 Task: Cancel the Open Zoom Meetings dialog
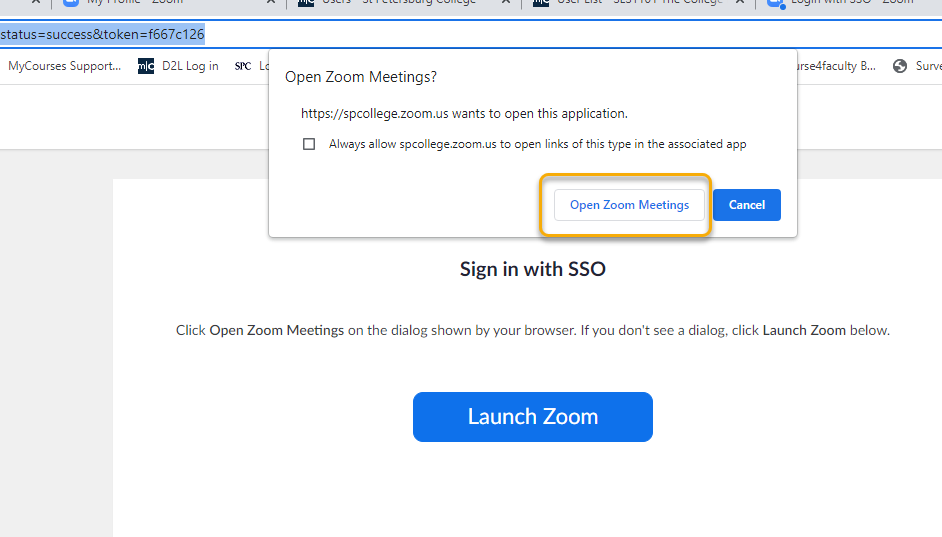[x=747, y=205]
